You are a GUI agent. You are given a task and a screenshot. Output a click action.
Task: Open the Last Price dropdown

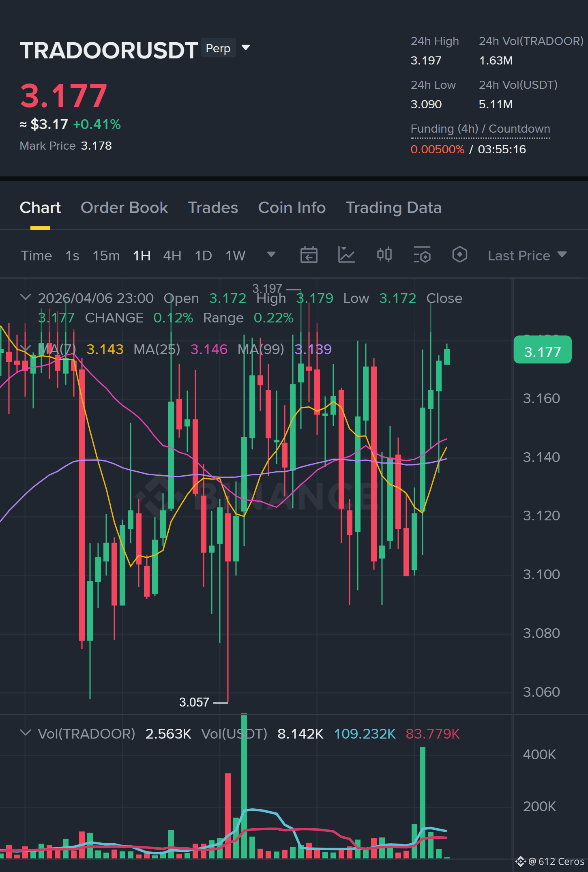coord(527,256)
